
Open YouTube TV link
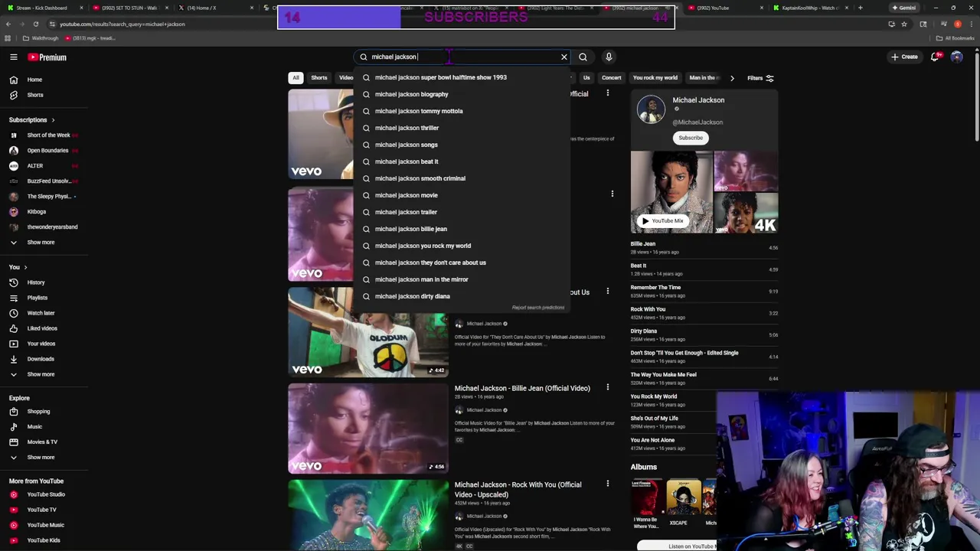pos(44,510)
